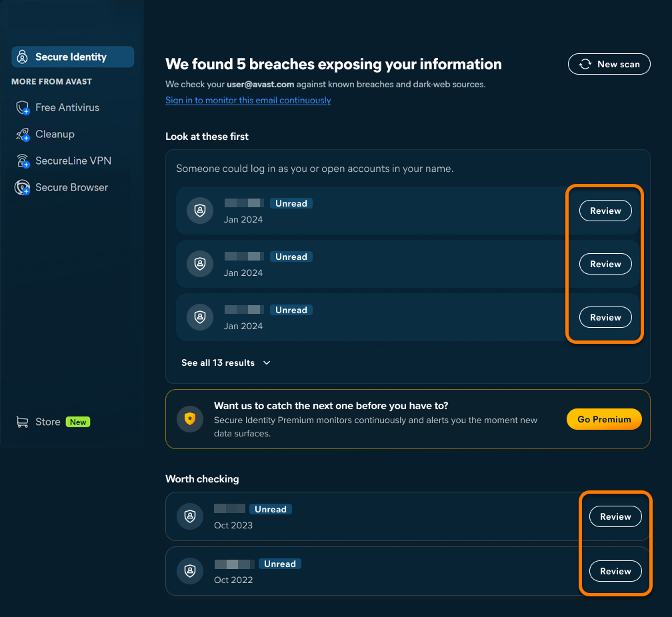672x617 pixels.
Task: Open Cleanup from the sidebar
Action: (55, 134)
